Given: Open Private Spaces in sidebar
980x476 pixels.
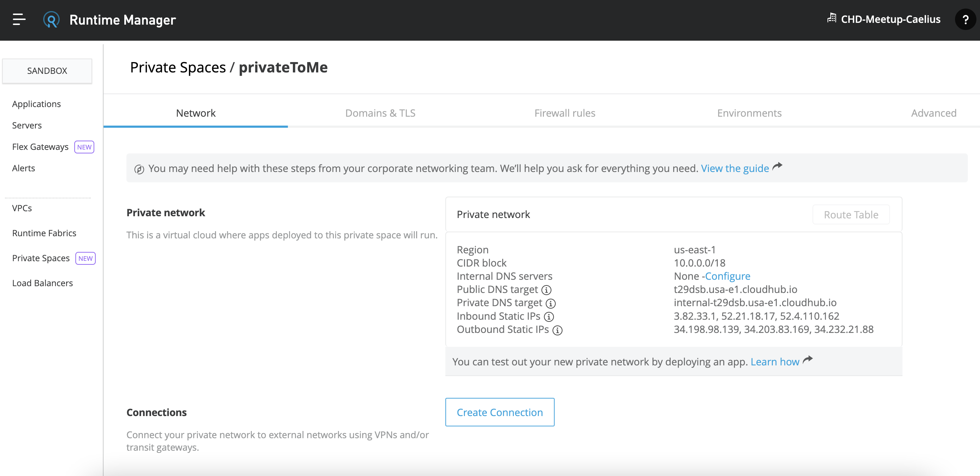Looking at the screenshot, I should pyautogui.click(x=41, y=258).
